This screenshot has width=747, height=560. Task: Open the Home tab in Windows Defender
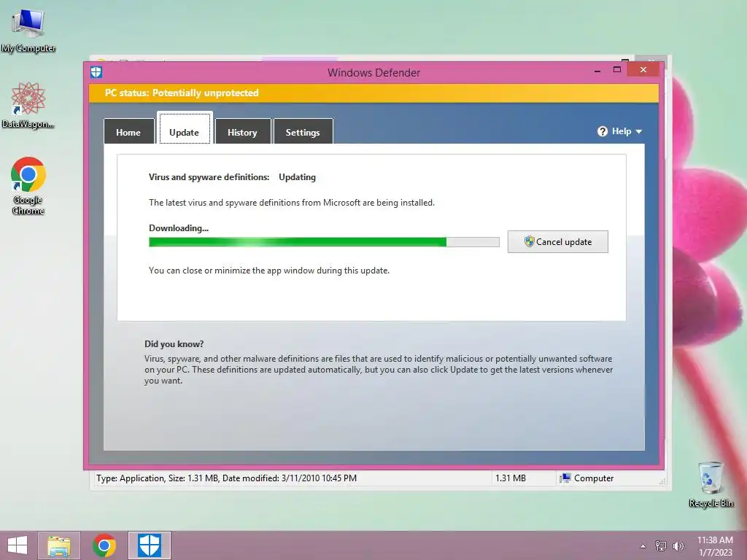(x=128, y=131)
